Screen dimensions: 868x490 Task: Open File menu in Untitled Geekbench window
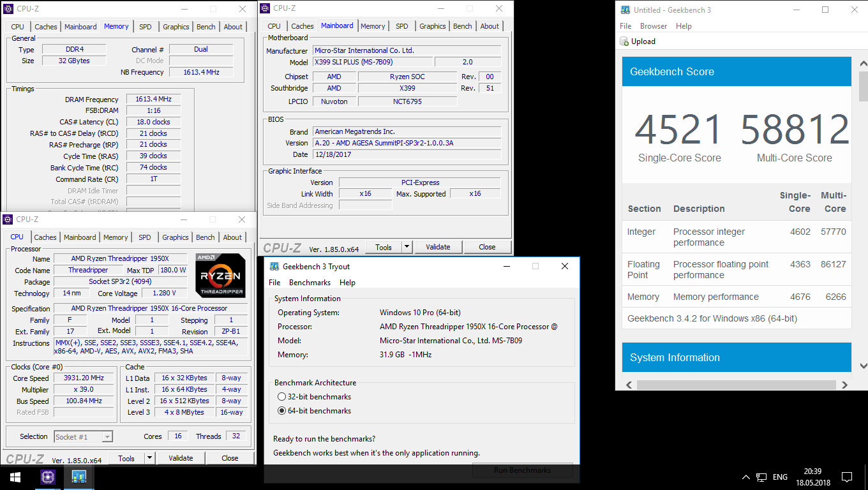pos(625,26)
